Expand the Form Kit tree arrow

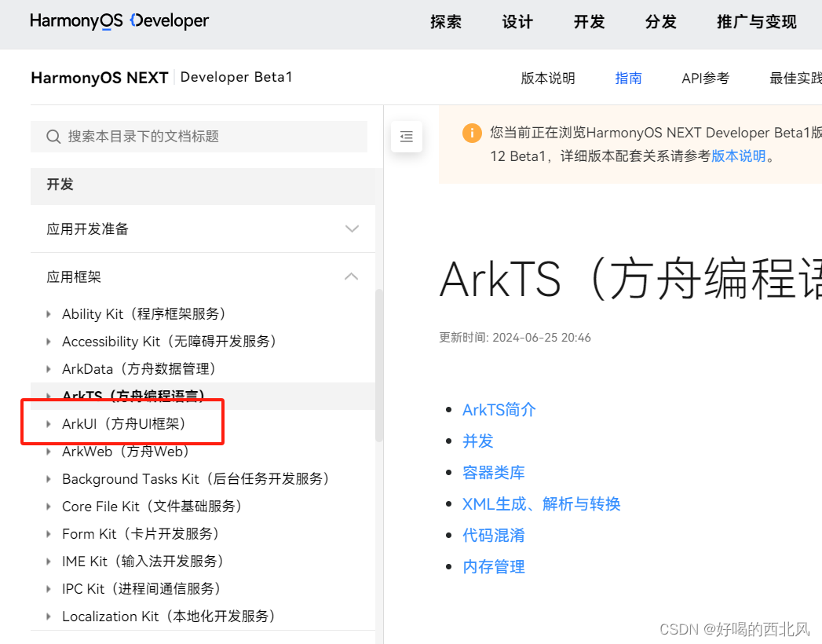click(48, 534)
